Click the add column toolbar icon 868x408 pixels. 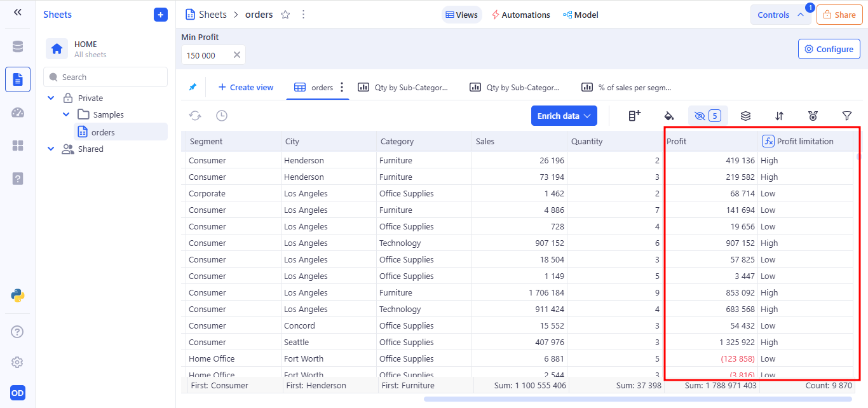[x=634, y=116]
